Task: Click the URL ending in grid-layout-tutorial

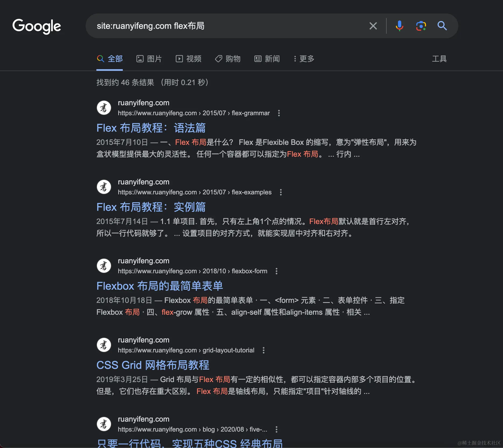Action: pyautogui.click(x=186, y=350)
